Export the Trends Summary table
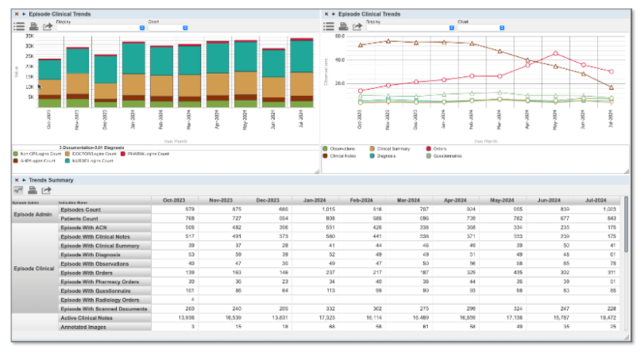 click(47, 190)
